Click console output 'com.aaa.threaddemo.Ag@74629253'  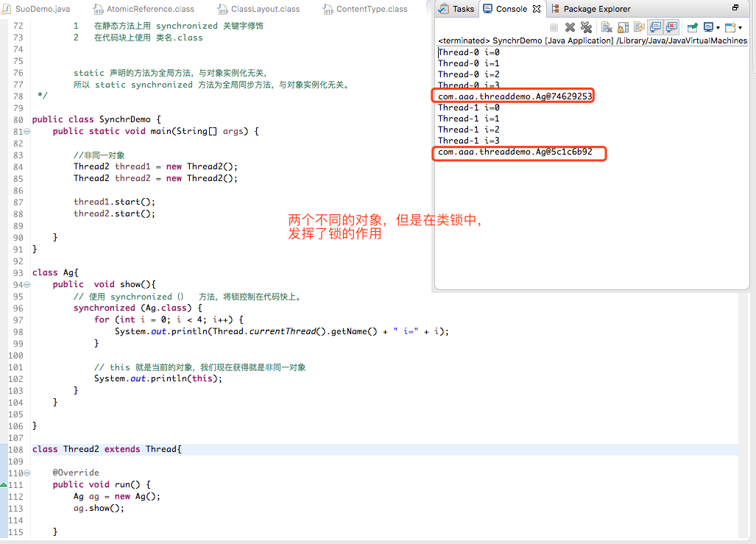(515, 96)
